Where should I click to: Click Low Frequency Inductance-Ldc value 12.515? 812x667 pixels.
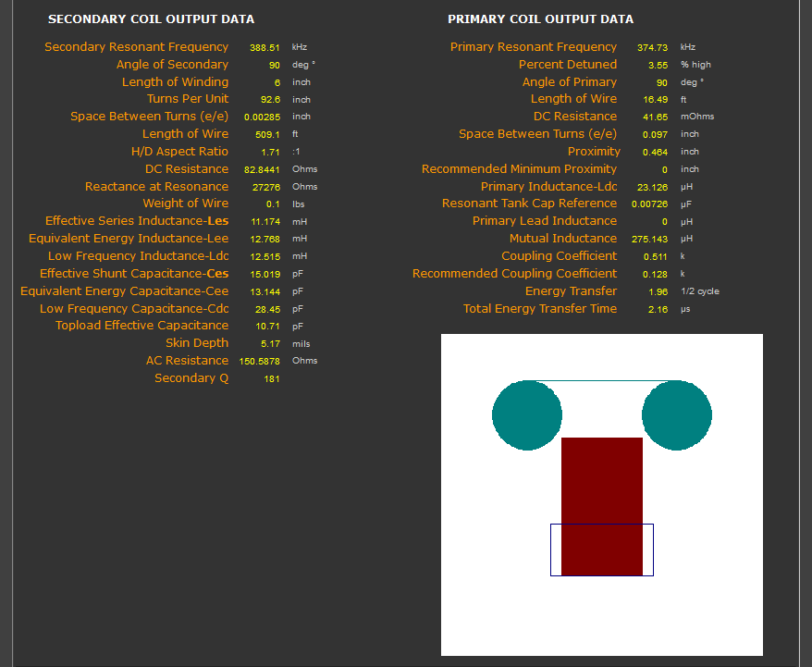(265, 257)
